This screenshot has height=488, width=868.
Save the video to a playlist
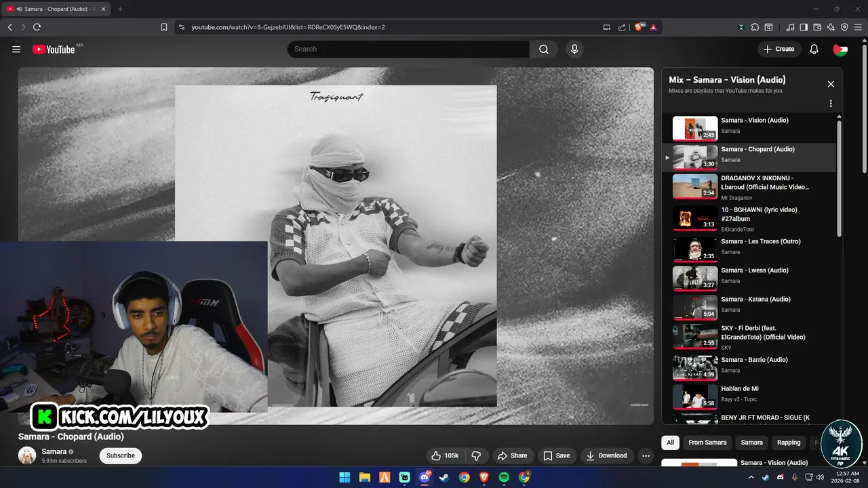point(557,455)
